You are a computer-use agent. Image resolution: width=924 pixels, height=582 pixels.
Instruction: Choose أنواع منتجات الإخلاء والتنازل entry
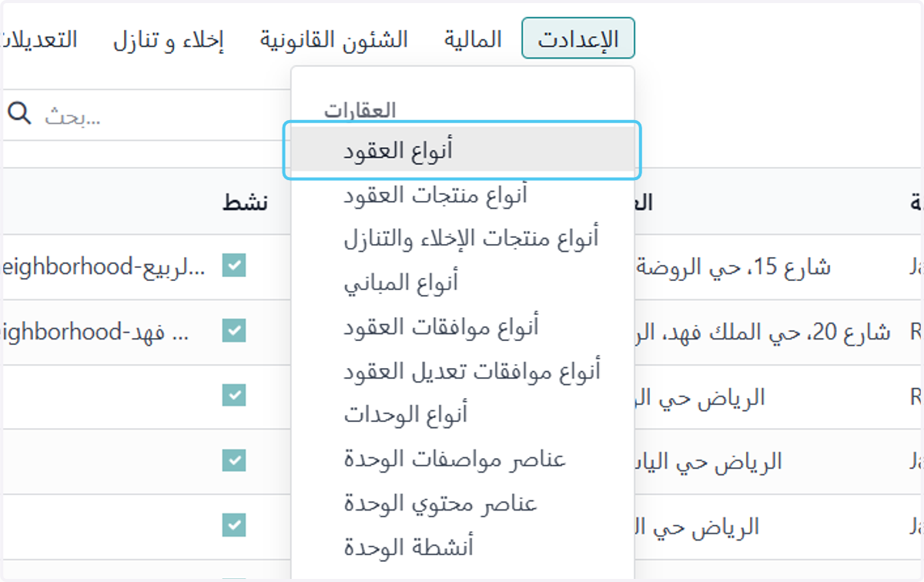point(463,239)
